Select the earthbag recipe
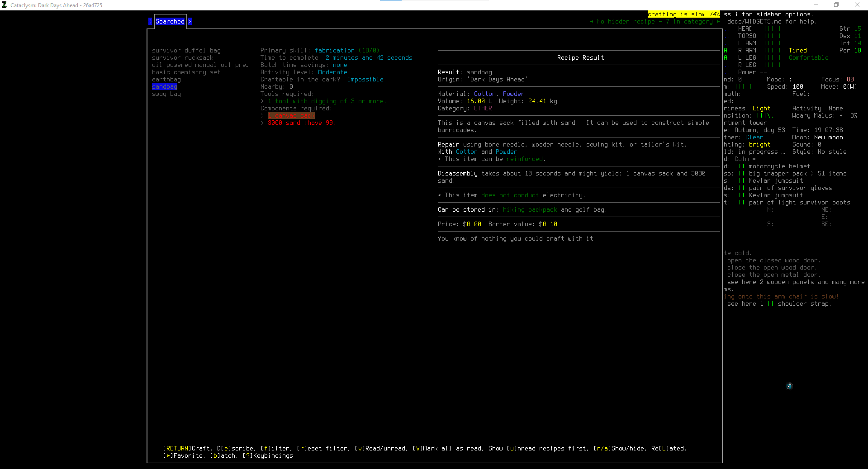This screenshot has width=868, height=469. (x=166, y=79)
